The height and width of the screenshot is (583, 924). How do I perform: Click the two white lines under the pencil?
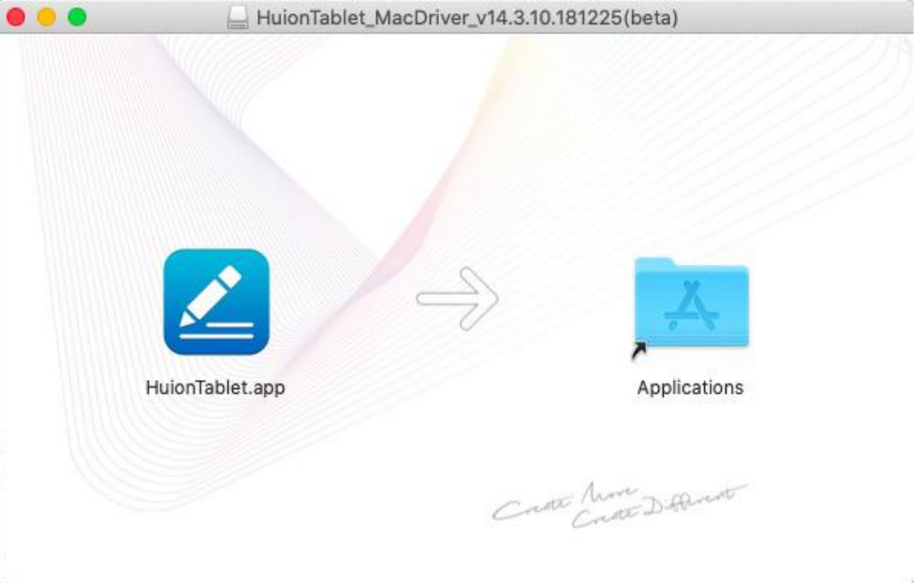point(216,328)
